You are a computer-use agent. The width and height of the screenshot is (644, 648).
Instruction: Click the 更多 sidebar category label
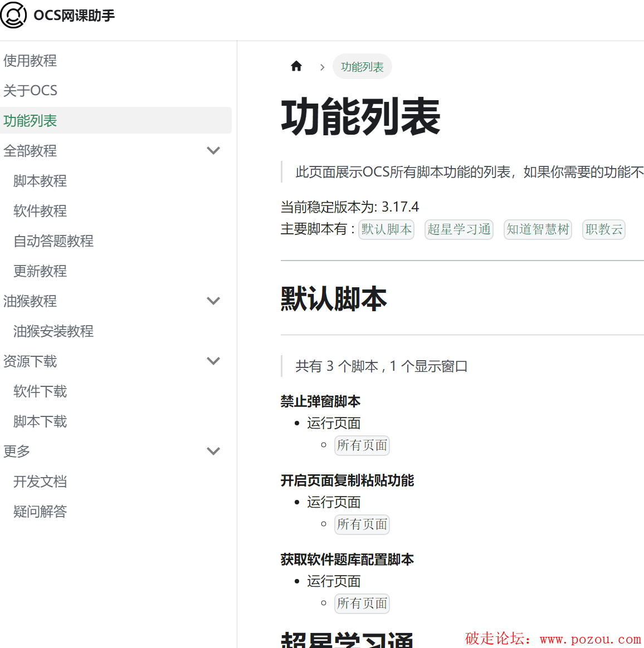pos(17,451)
